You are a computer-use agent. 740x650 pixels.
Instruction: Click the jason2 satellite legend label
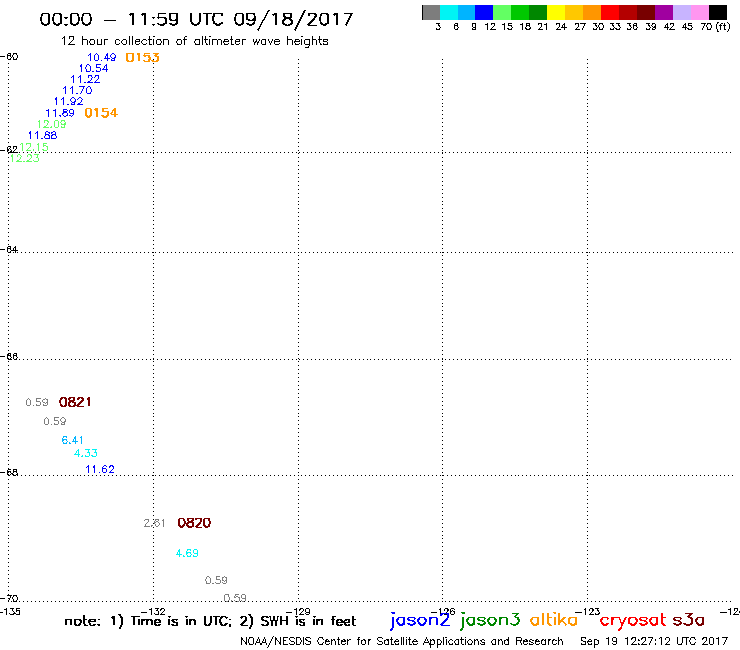point(420,620)
